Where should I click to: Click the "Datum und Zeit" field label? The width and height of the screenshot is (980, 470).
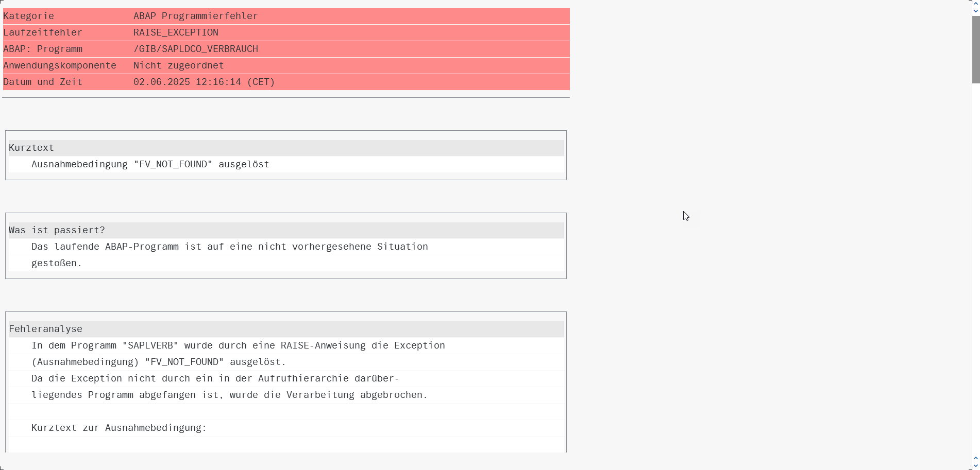coord(43,82)
